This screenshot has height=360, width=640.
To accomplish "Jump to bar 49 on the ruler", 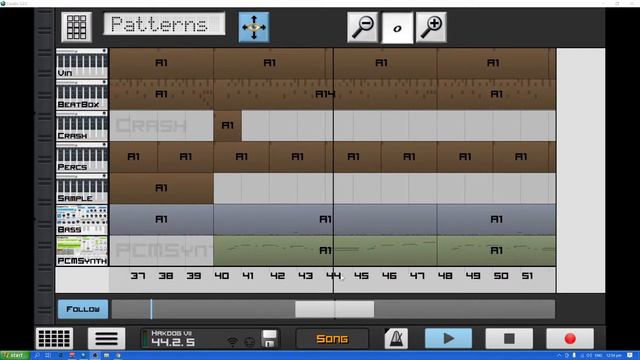I will [x=473, y=276].
